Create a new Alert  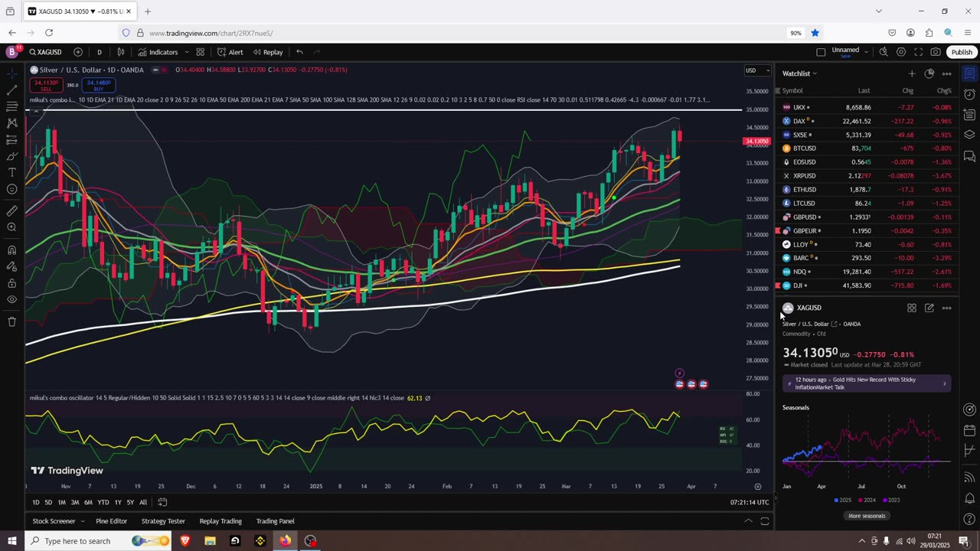[230, 52]
